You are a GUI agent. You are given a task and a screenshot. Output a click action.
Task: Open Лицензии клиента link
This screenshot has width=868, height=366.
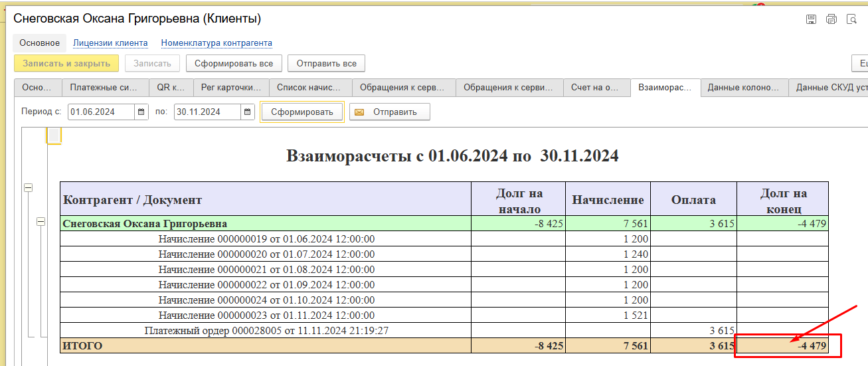[110, 43]
